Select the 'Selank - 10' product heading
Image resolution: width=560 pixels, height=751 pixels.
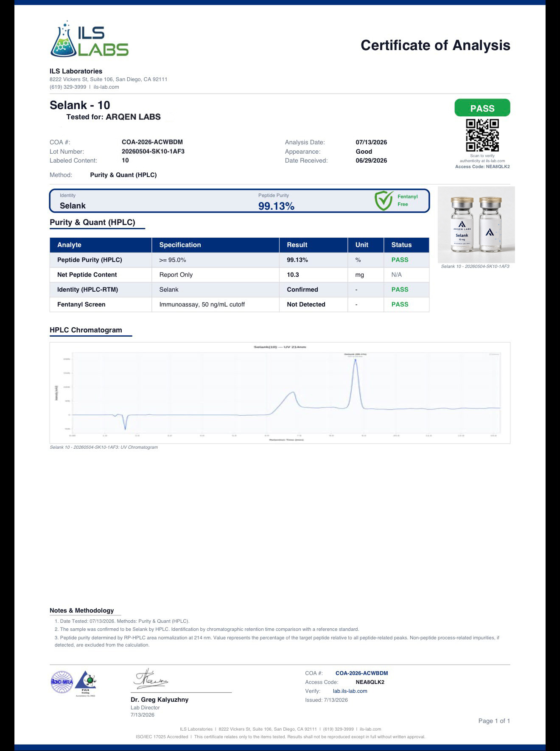[80, 105]
